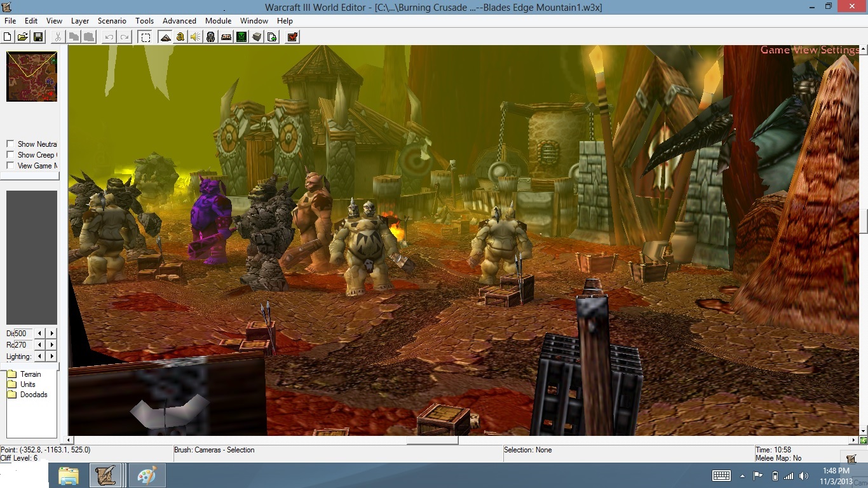
Task: Decrease Rotation with the left arrow
Action: tap(40, 345)
